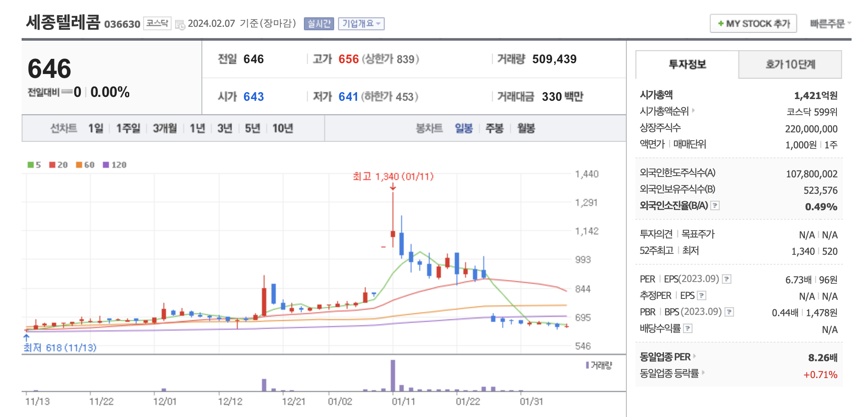Image resolution: width=868 pixels, height=417 pixels.
Task: Click the 시가총액 value 1,421억원
Action: tap(816, 96)
